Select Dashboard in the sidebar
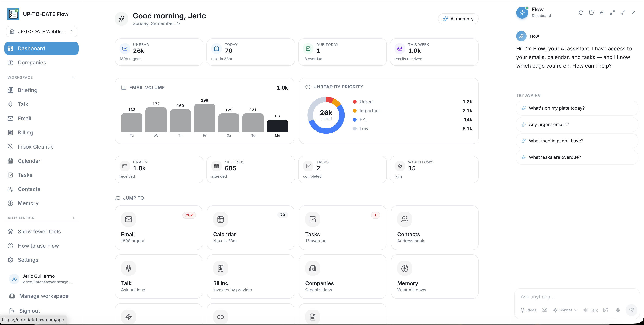This screenshot has width=644, height=325. [42, 48]
